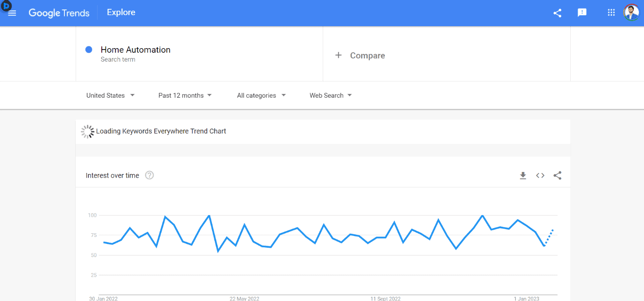The width and height of the screenshot is (644, 301).
Task: Expand the All categories dropdown
Action: point(261,95)
